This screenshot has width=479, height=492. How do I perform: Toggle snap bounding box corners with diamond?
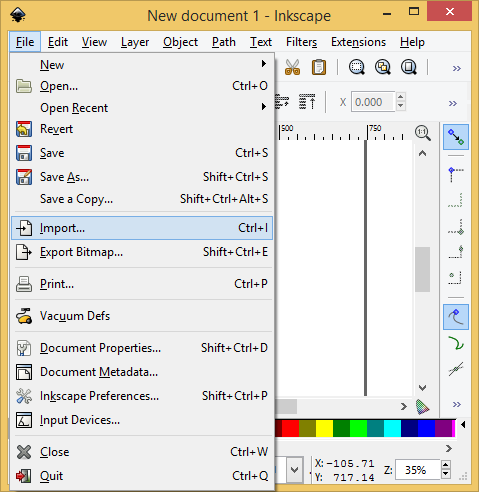[x=456, y=228]
